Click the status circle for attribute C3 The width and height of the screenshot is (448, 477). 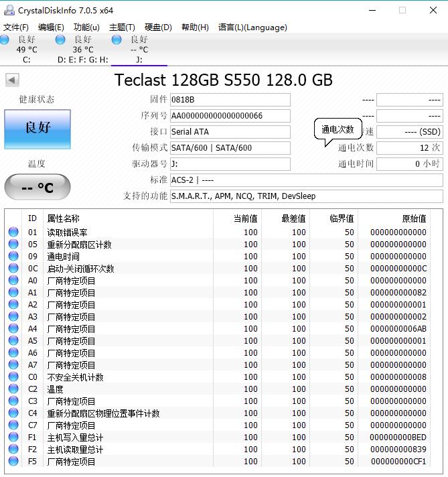tap(13, 401)
